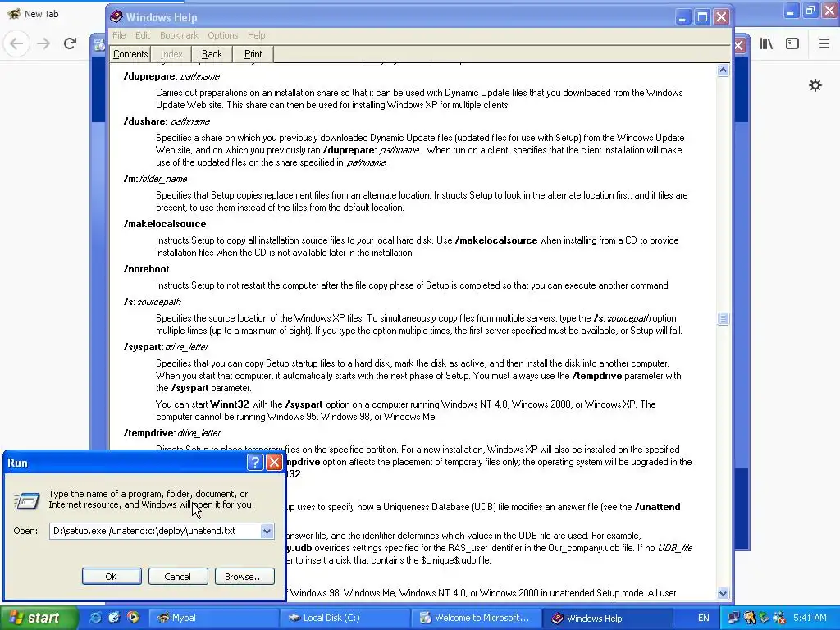
Task: Click Mypal browser back arrow
Action: [x=16, y=43]
